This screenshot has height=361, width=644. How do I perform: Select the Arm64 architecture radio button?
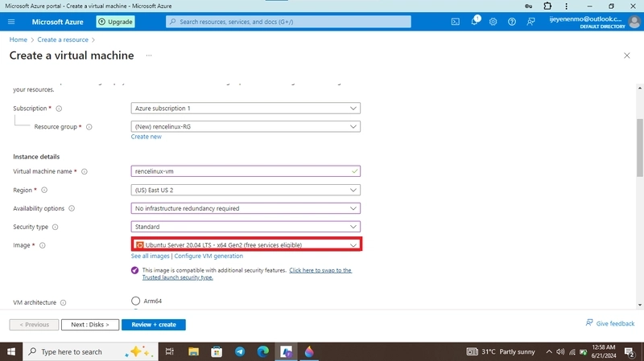click(135, 301)
